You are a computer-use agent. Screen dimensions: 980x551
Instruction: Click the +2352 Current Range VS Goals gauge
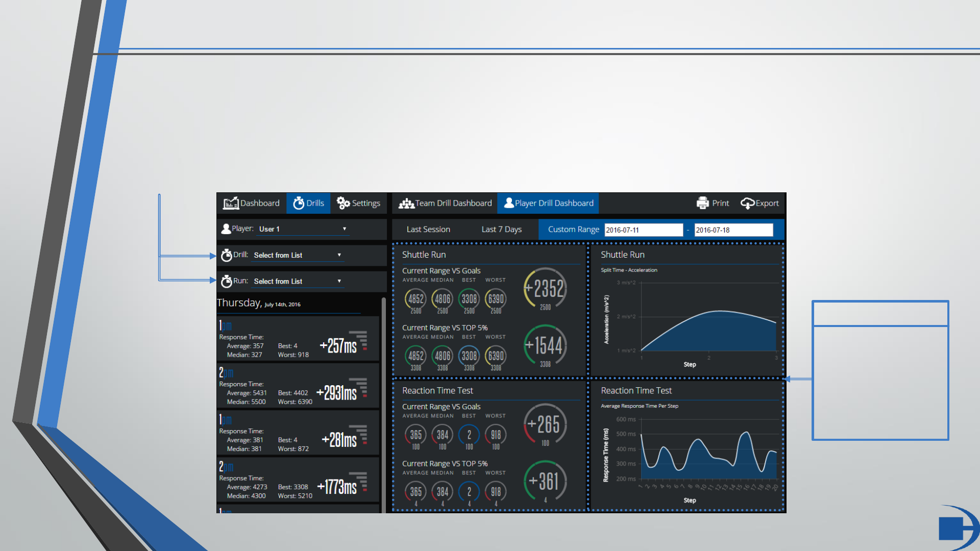545,289
